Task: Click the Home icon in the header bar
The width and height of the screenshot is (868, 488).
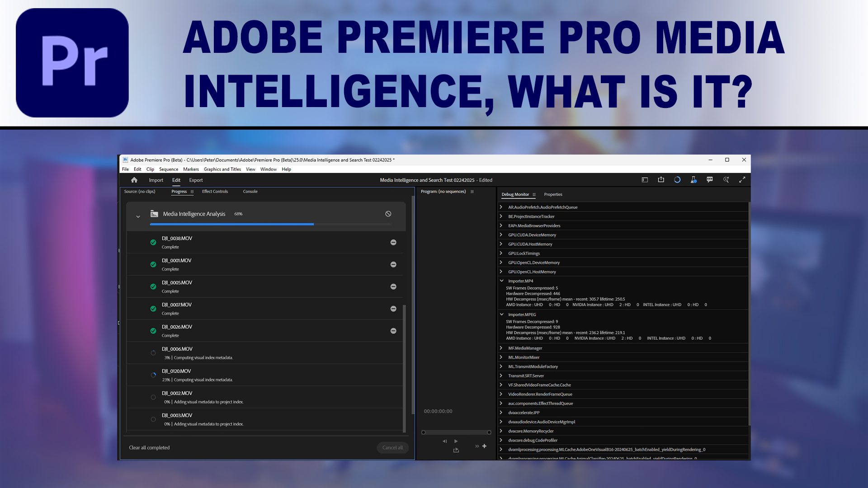Action: coord(134,179)
